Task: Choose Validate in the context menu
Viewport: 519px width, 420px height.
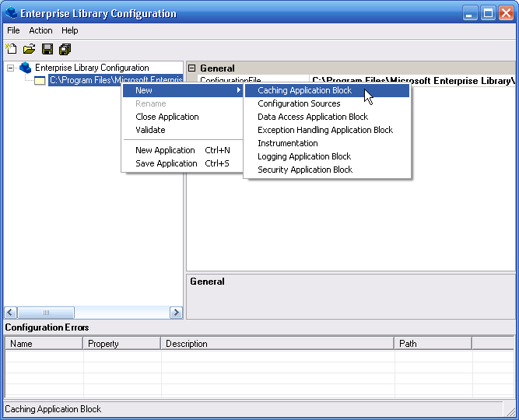Action: tap(150, 130)
